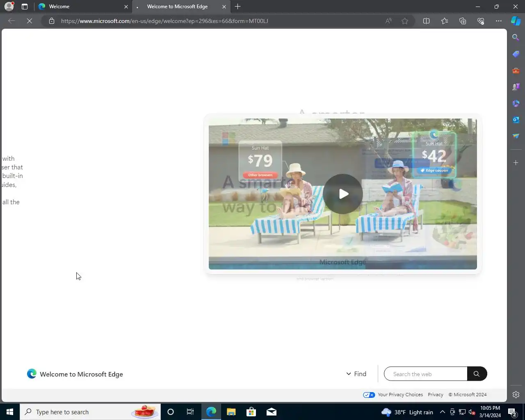Switch to Welcome to Microsoft Edge tab
This screenshot has height=420, width=525.
(181, 7)
